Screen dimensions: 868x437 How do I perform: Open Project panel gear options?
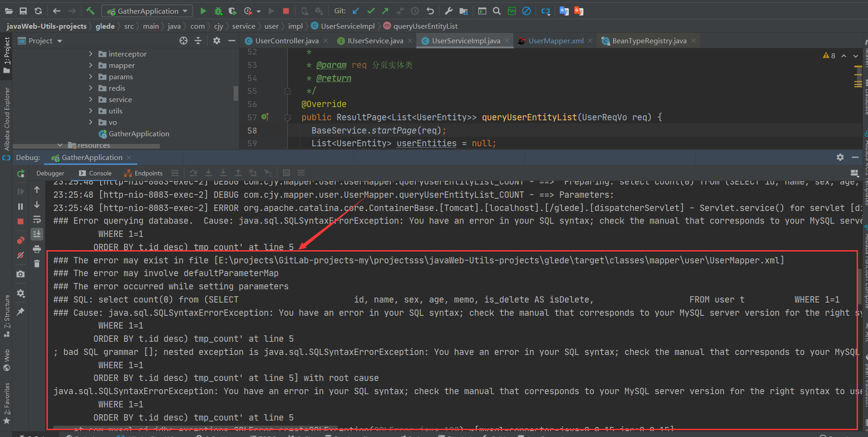click(x=217, y=41)
